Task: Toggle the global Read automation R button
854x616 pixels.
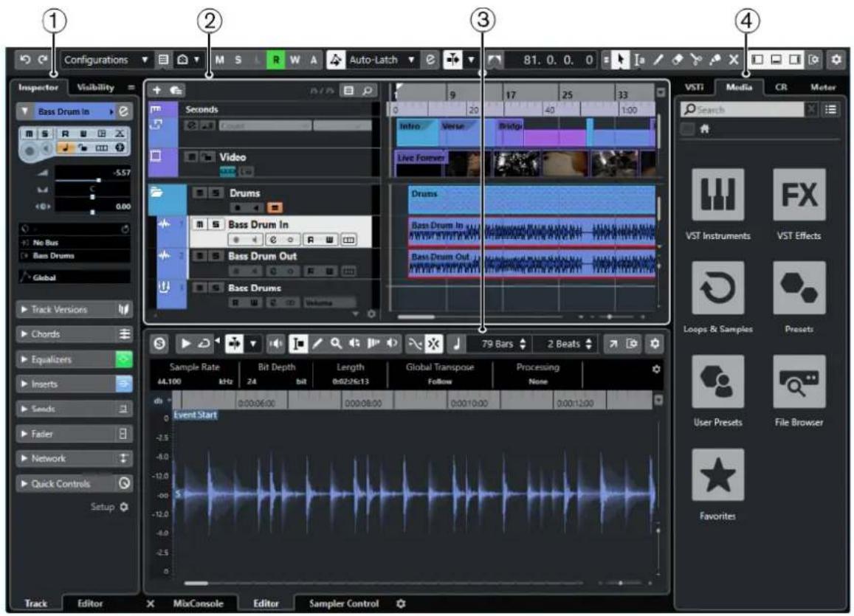Action: [x=276, y=60]
